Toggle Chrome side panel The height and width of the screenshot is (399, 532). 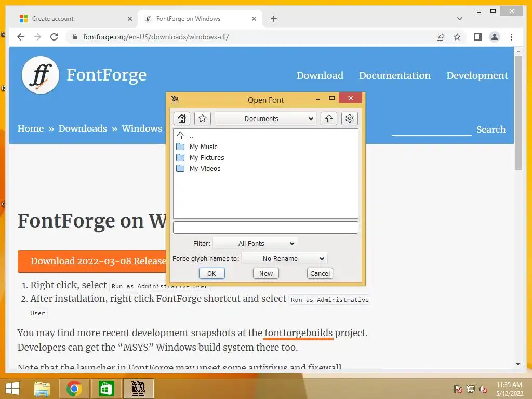click(478, 37)
